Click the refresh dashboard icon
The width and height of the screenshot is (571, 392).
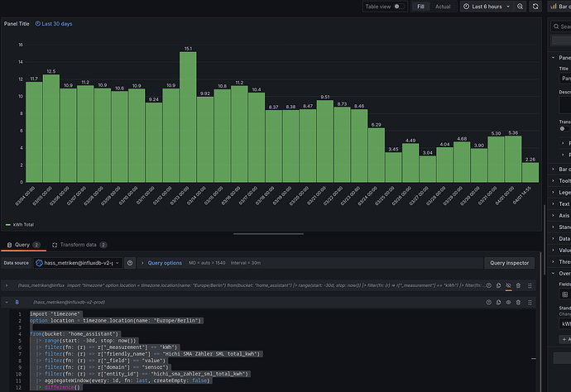pyautogui.click(x=535, y=7)
